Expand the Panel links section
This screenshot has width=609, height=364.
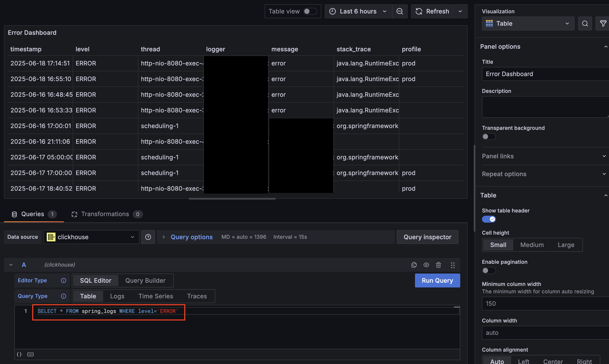(544, 156)
